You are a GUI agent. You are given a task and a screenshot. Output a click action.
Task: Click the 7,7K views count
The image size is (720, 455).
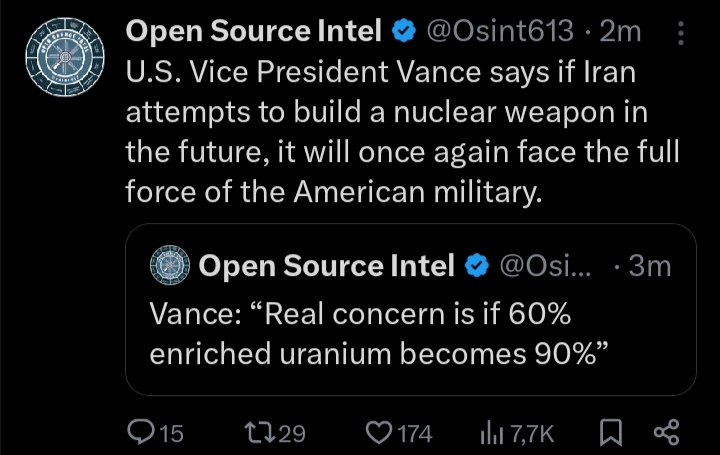click(532, 434)
